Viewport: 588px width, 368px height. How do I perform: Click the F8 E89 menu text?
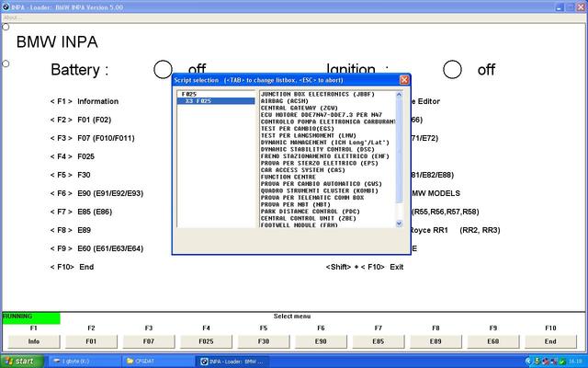coord(71,230)
